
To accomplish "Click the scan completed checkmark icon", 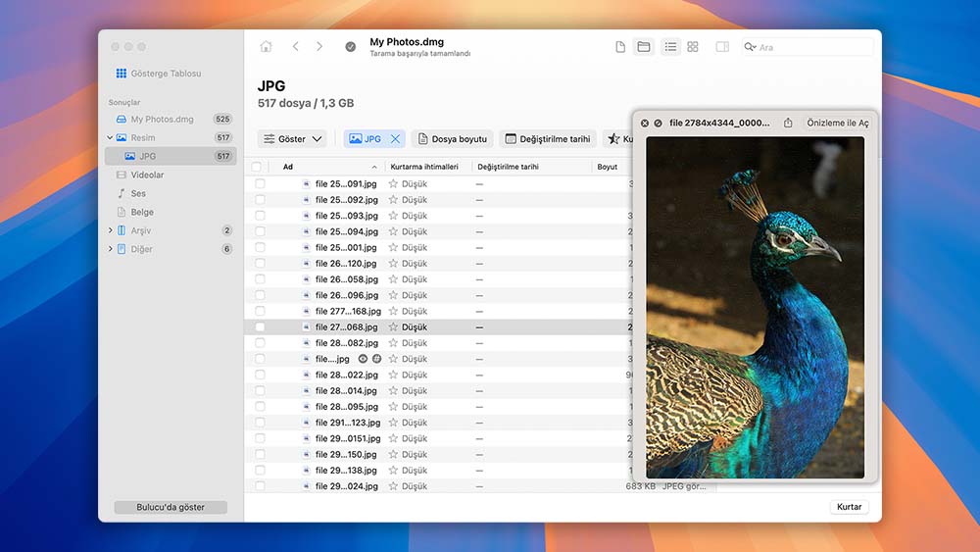I will click(351, 47).
